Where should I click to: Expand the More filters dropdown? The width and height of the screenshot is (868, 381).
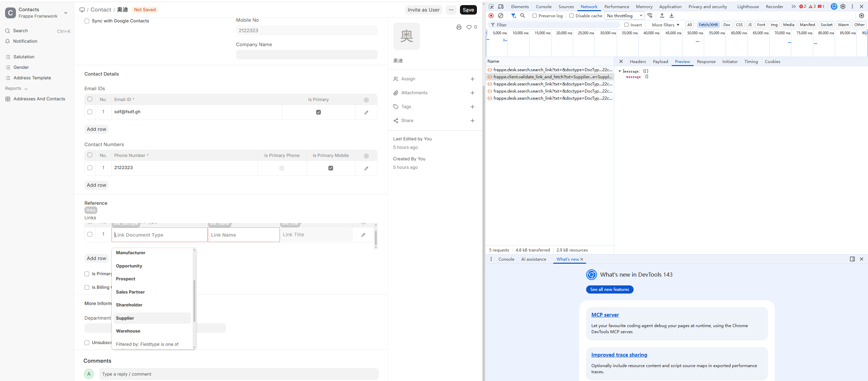[665, 25]
